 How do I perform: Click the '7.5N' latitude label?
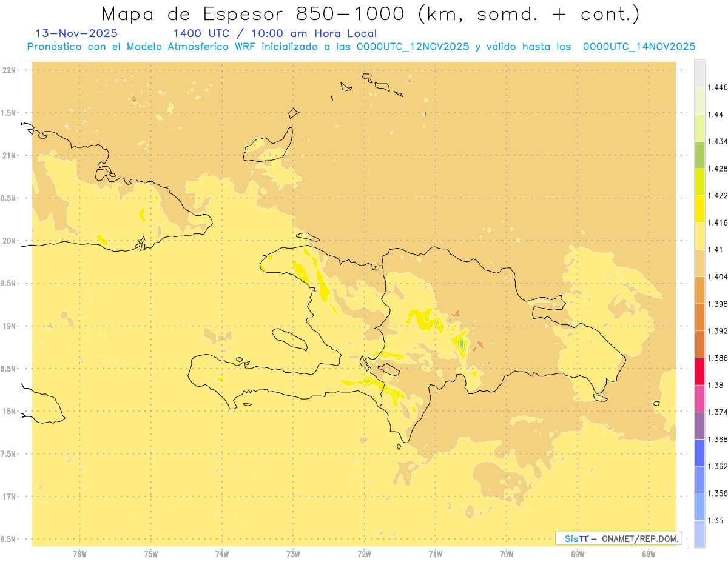[x=8, y=454]
